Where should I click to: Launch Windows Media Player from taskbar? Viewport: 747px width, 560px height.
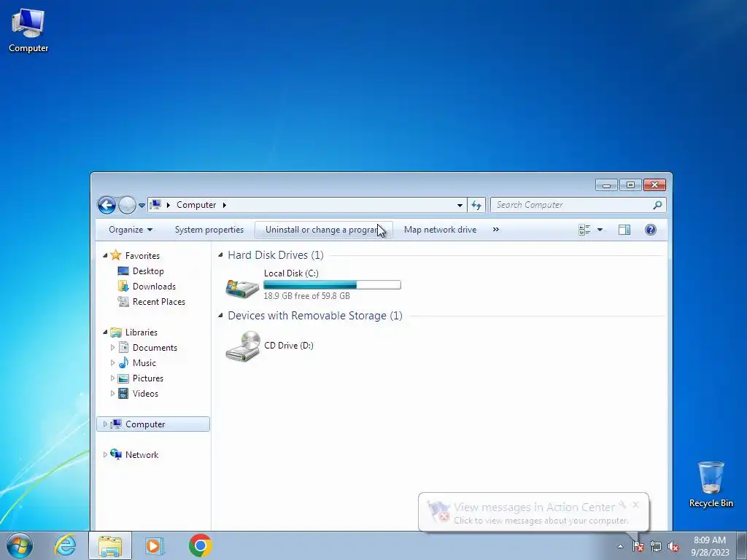pyautogui.click(x=154, y=545)
